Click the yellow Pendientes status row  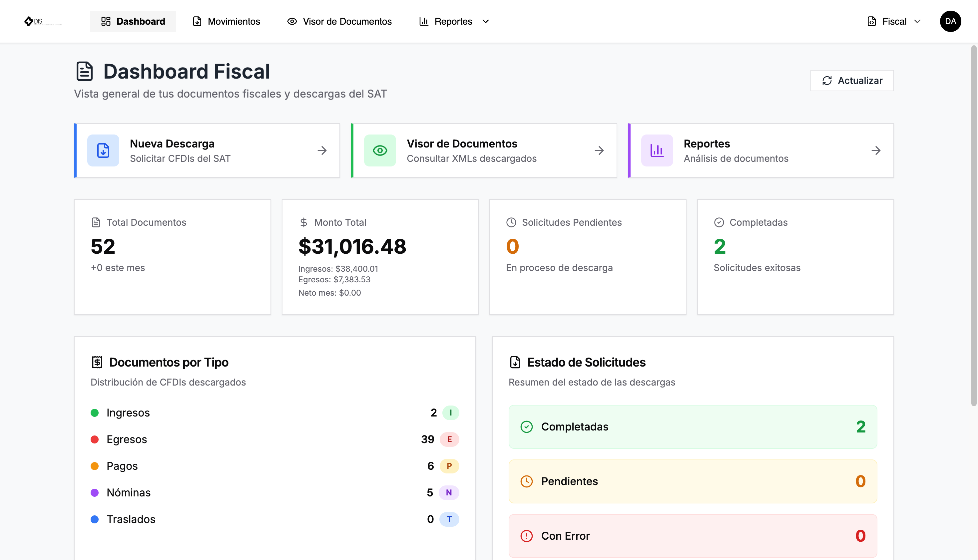click(693, 481)
